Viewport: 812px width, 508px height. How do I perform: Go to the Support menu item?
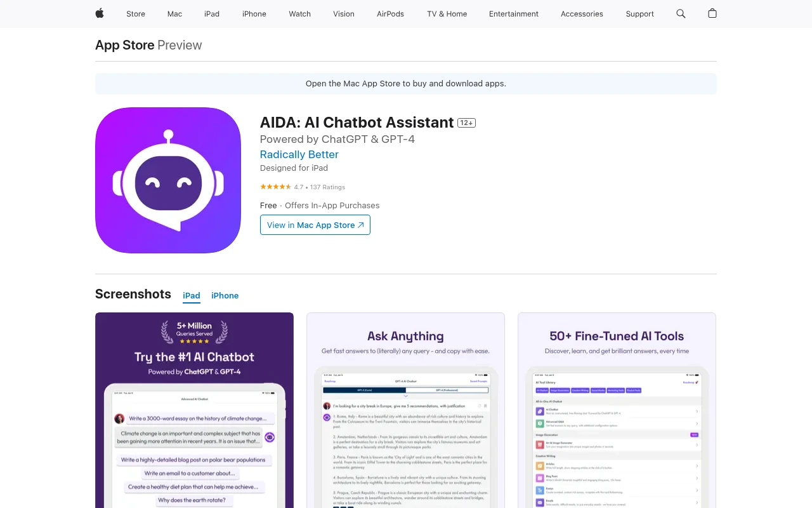tap(639, 14)
